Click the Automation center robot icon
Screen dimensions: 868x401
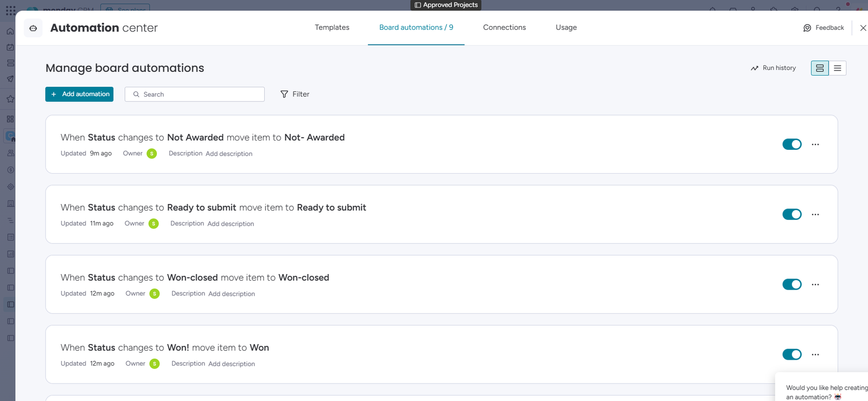tap(33, 28)
